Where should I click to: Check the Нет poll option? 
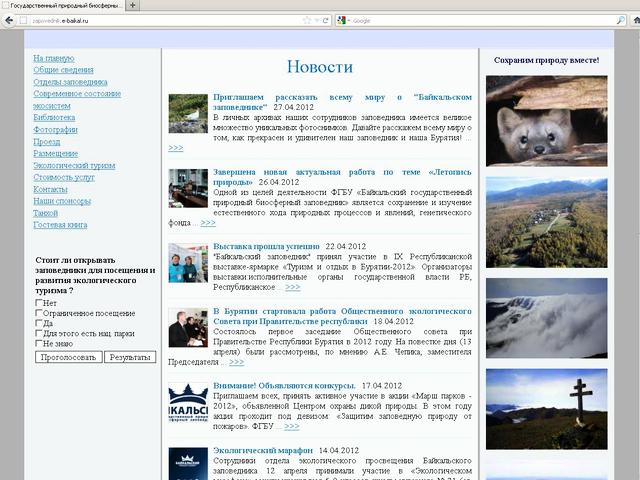coord(39,302)
